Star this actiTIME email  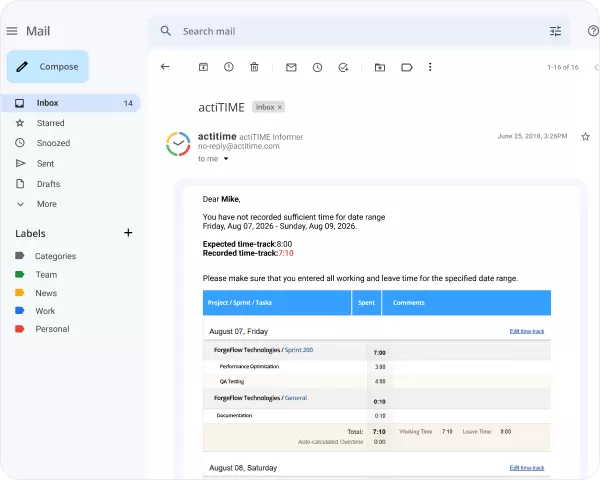tap(585, 137)
